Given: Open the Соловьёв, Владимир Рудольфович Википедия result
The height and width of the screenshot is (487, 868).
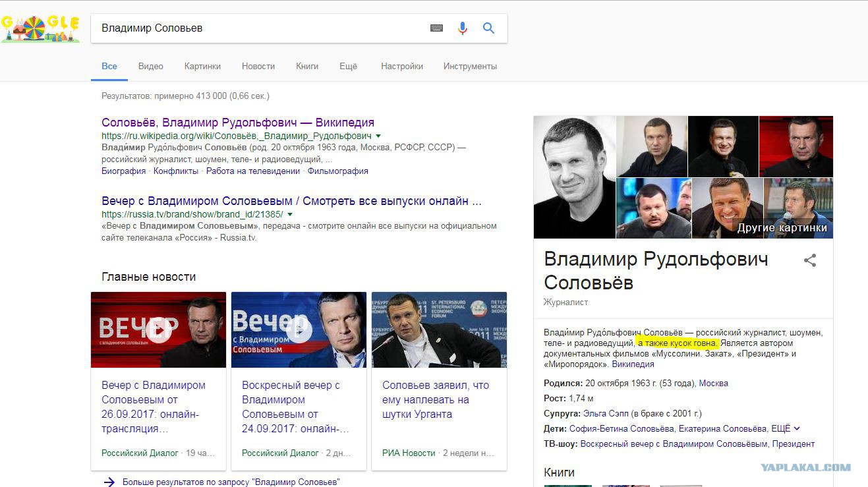Looking at the screenshot, I should point(238,123).
